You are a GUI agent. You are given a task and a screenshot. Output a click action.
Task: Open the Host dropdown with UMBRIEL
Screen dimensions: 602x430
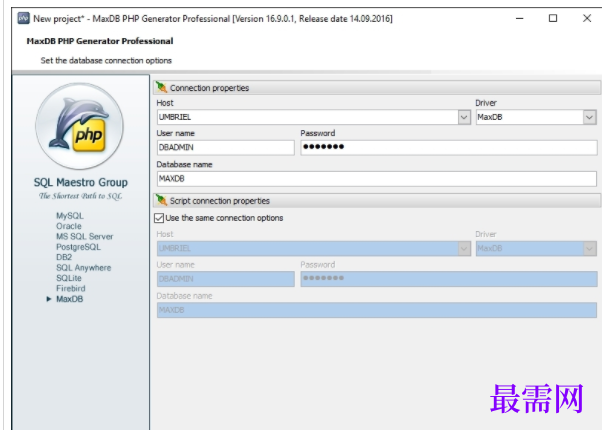pos(464,117)
